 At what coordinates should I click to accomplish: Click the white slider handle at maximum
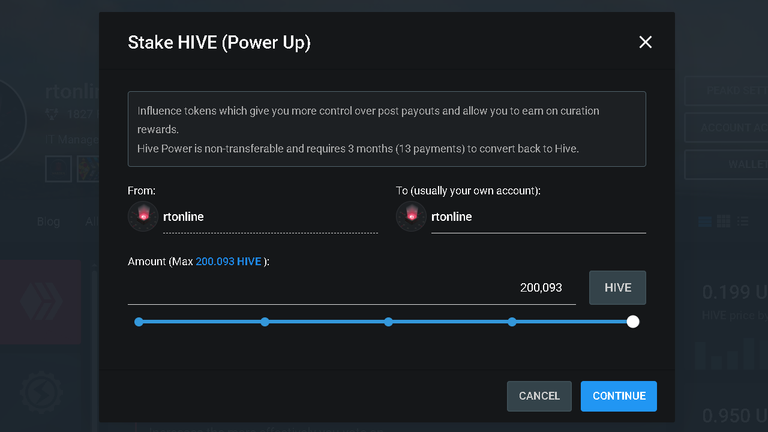click(x=633, y=322)
